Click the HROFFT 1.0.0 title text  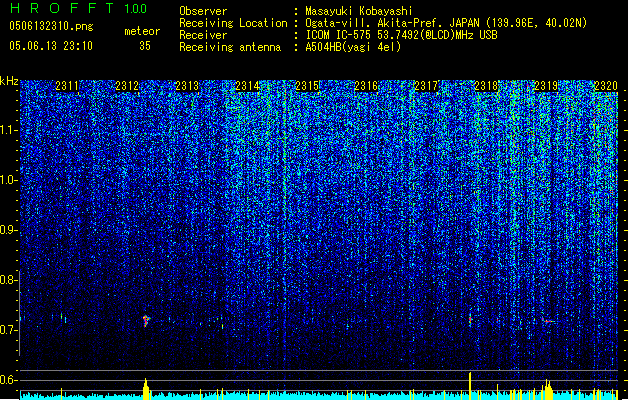(x=79, y=8)
